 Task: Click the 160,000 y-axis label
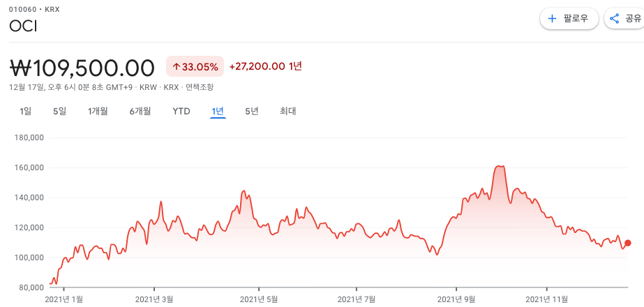[x=29, y=167]
